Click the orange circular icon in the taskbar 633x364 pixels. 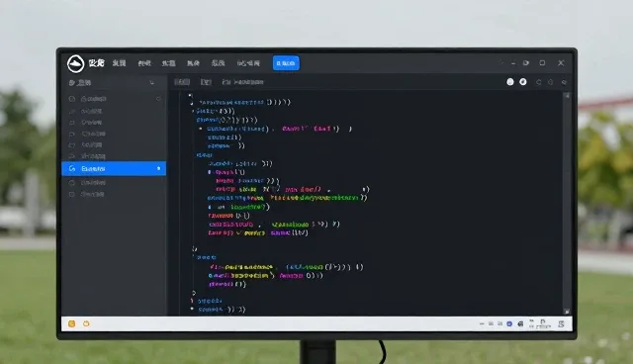click(x=86, y=323)
